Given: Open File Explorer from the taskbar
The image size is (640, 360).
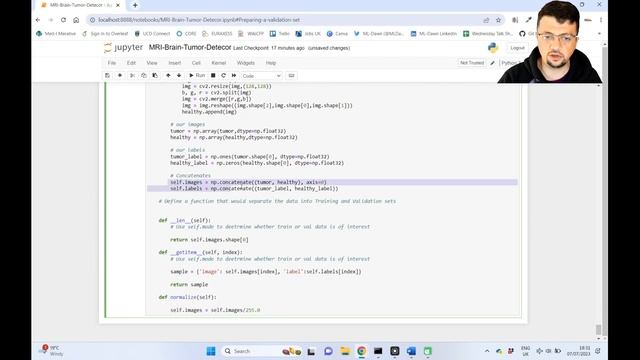Looking at the screenshot, I should coord(345,351).
